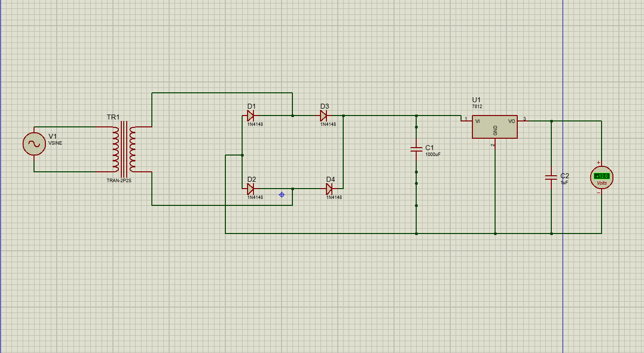The height and width of the screenshot is (353, 644).
Task: Click the VI pin label on U1
Action: point(477,121)
